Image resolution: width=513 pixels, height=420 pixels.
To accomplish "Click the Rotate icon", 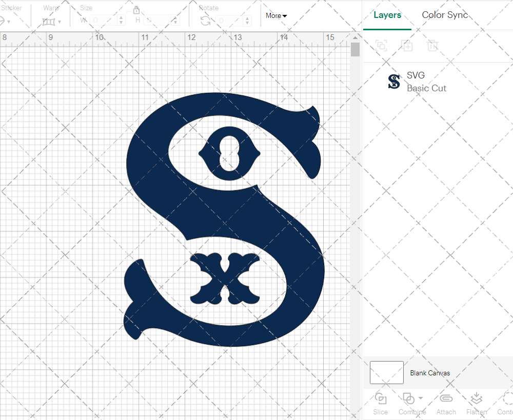I will point(206,21).
